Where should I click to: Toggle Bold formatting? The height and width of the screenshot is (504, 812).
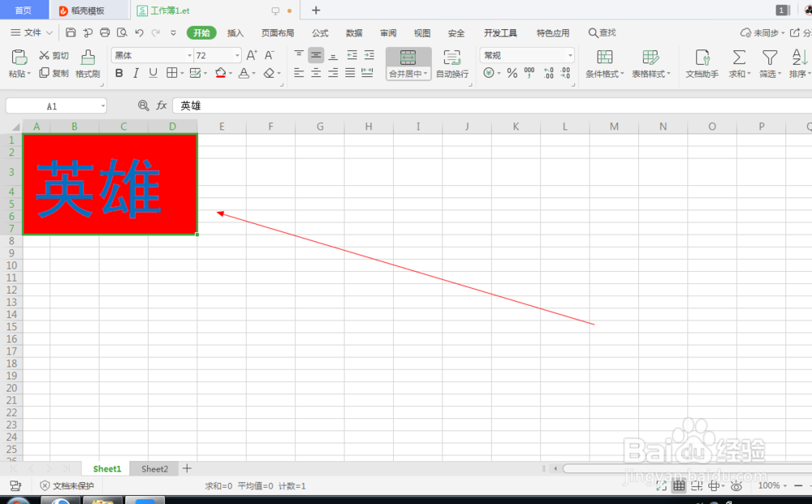[119, 73]
